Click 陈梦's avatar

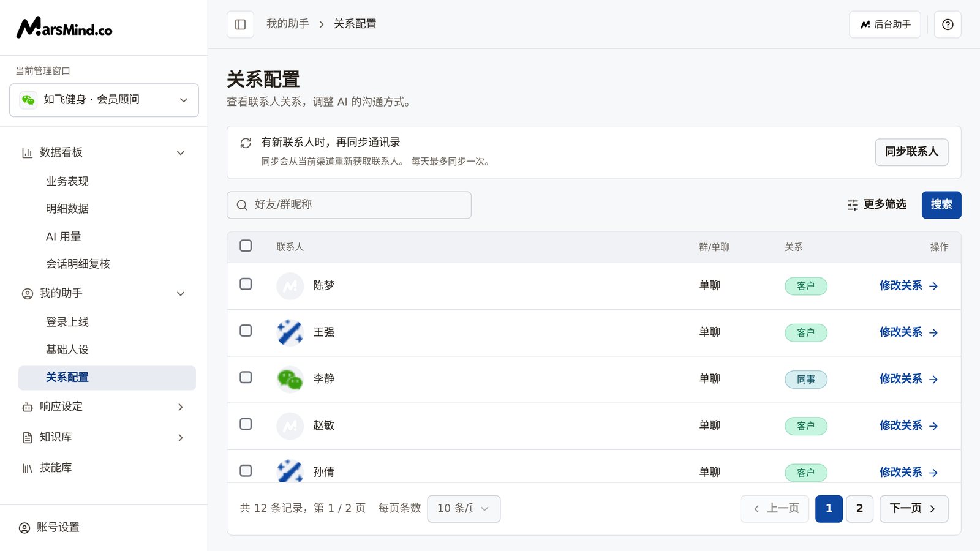click(290, 286)
